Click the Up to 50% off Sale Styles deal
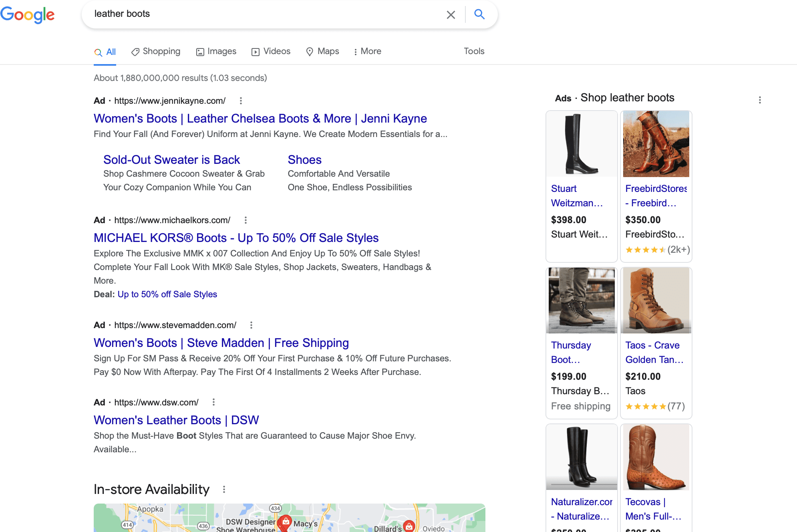 tap(167, 294)
